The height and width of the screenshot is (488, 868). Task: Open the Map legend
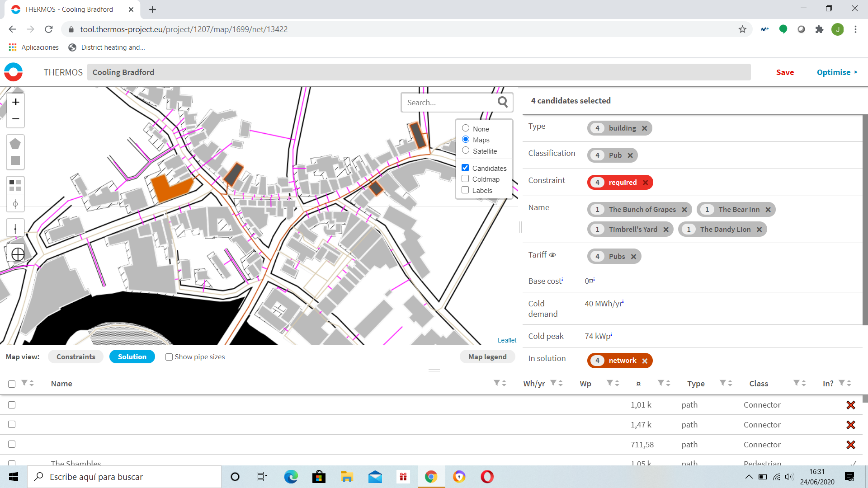pyautogui.click(x=487, y=357)
